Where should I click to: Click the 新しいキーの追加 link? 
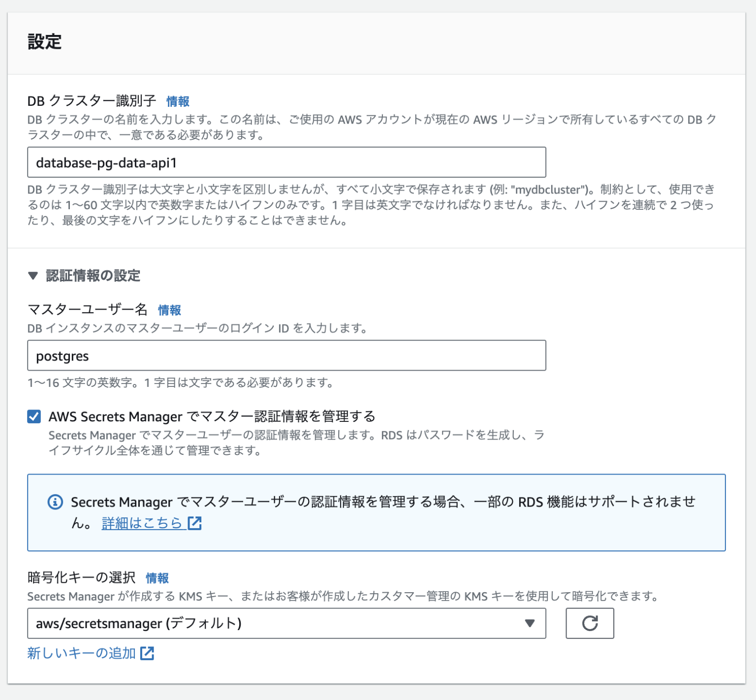tap(80, 653)
